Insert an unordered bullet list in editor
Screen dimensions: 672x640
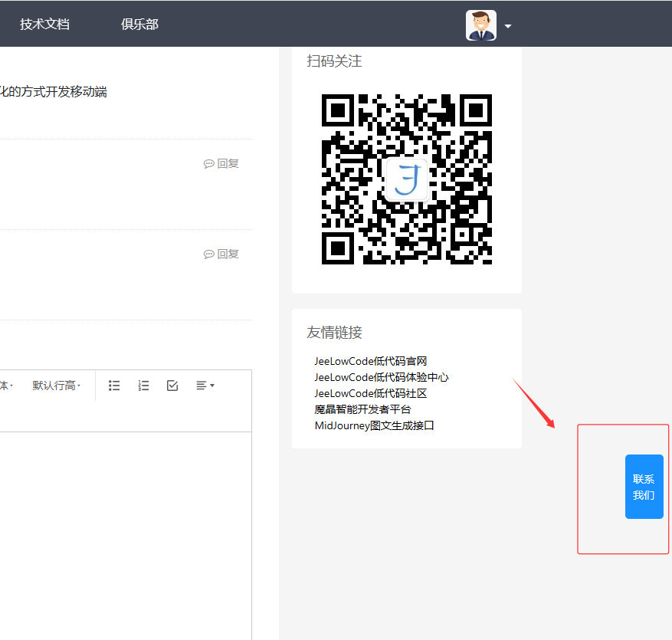pyautogui.click(x=114, y=386)
